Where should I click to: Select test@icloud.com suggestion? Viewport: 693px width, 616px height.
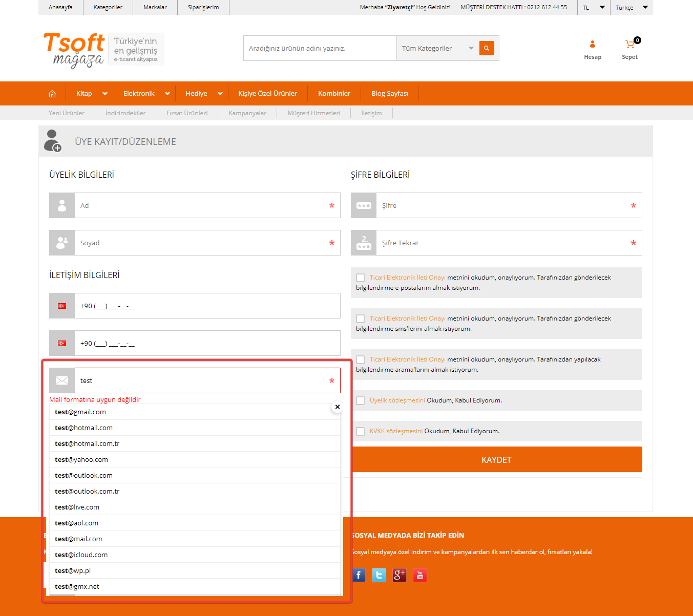pyautogui.click(x=195, y=555)
